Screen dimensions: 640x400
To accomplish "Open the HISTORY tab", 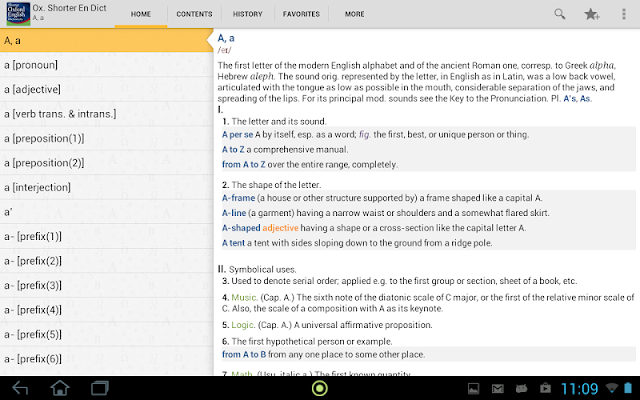I will click(x=248, y=14).
